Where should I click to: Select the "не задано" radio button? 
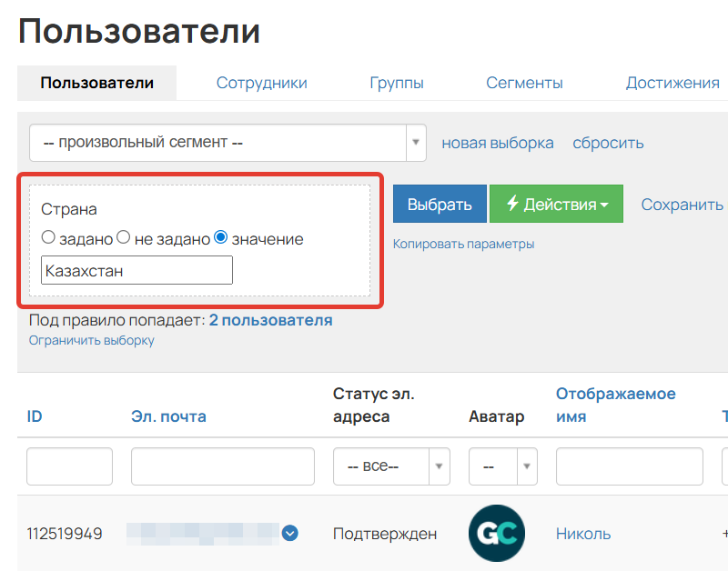point(124,237)
